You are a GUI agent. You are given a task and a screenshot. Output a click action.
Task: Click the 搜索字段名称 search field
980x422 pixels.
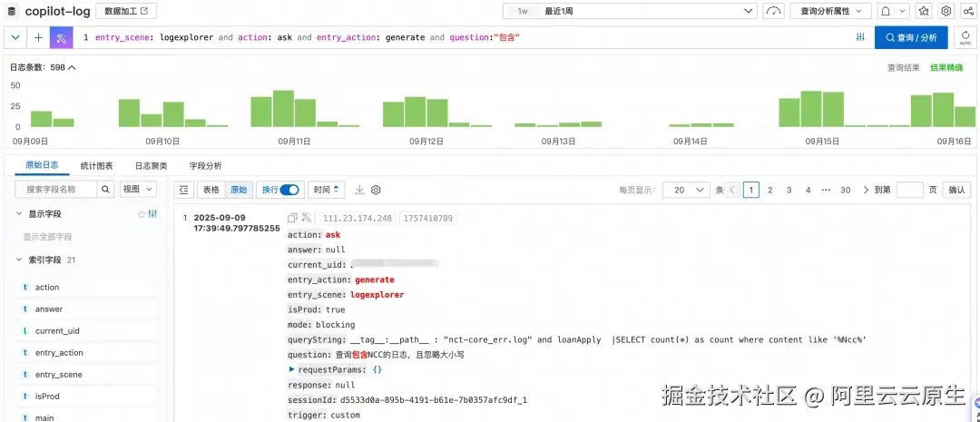[56, 189]
